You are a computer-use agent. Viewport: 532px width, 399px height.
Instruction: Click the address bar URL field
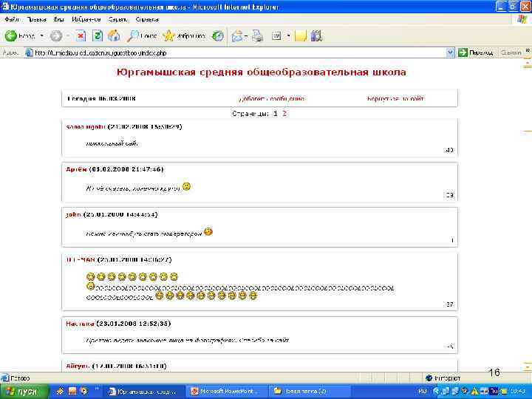[x=236, y=52]
